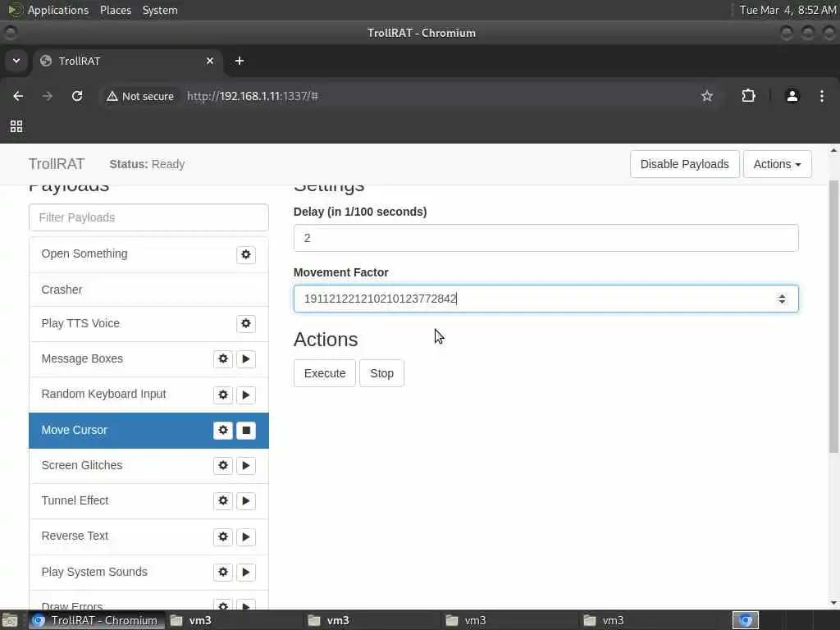Open a new browser tab

point(240,61)
